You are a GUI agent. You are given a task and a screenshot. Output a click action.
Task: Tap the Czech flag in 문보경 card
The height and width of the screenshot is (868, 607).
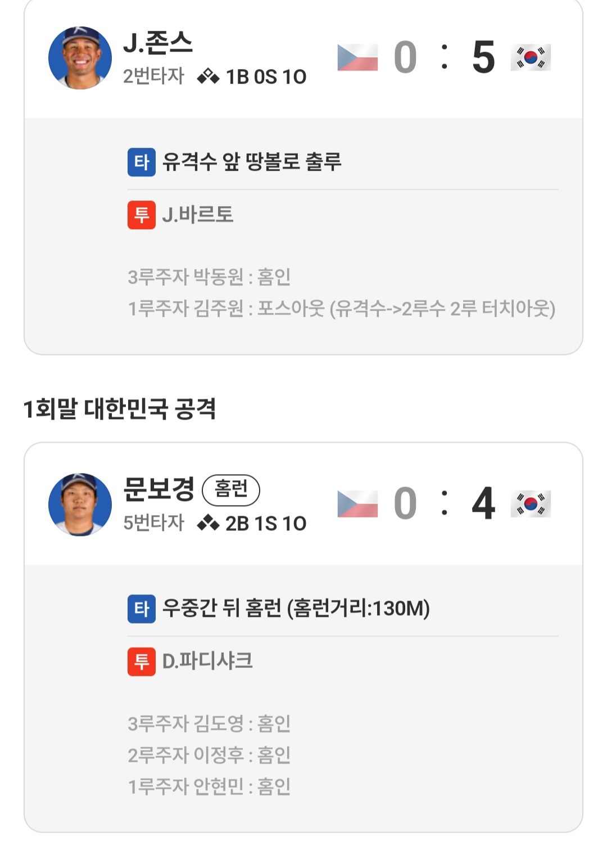click(357, 504)
